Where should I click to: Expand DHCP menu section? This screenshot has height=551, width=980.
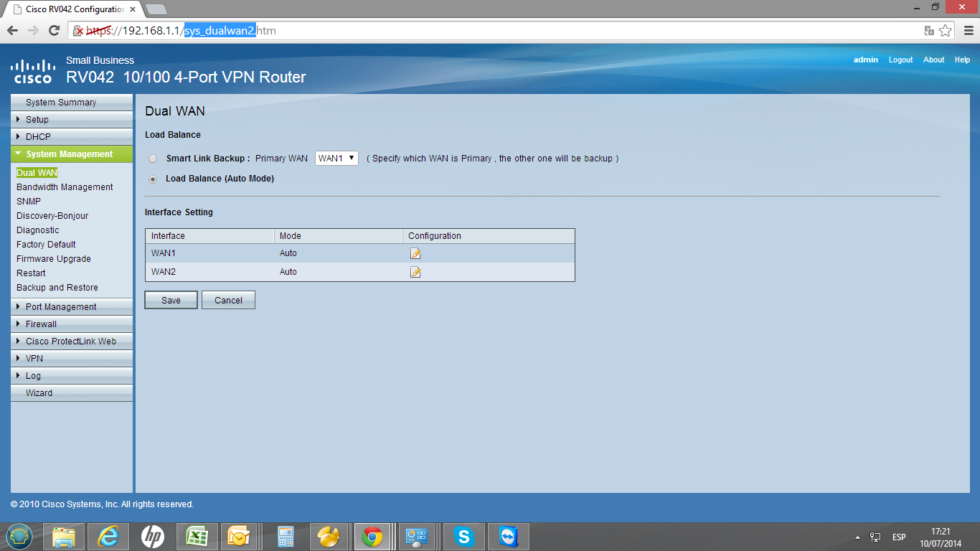tap(72, 137)
